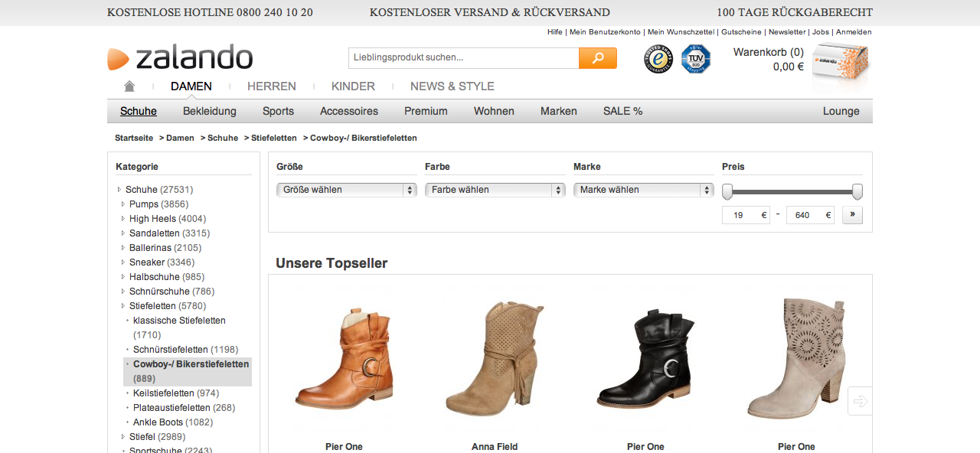
Task: Open the Trusted Shops guarantee badge
Action: [658, 59]
